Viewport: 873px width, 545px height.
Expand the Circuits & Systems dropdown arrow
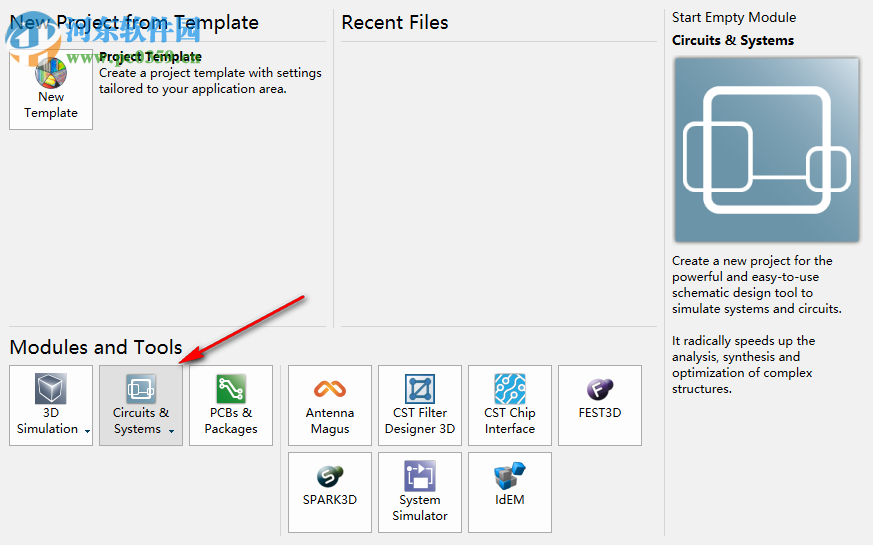(171, 431)
